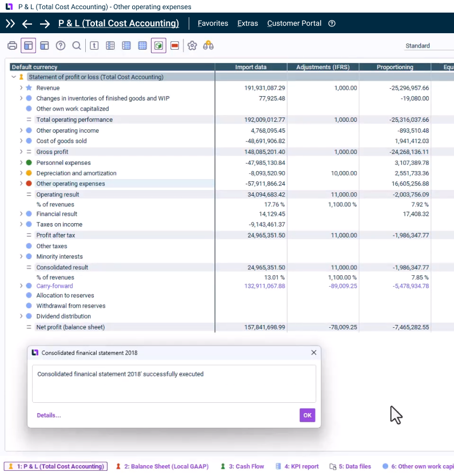Click the balance scales icon

click(208, 46)
